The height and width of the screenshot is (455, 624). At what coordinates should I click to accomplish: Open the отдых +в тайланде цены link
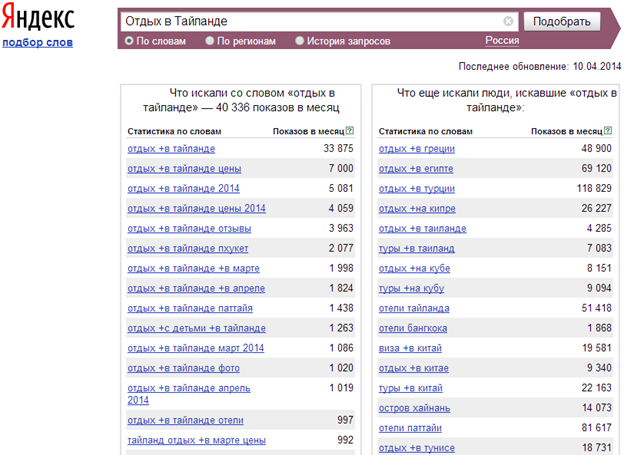point(184,169)
